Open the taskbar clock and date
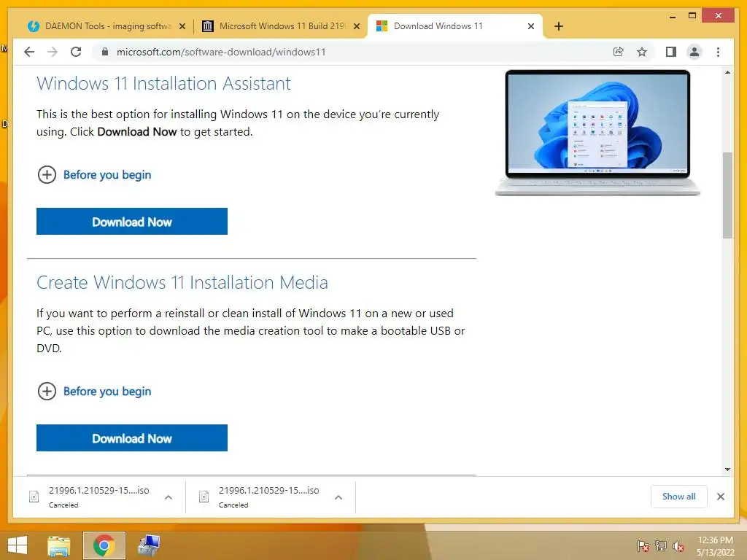This screenshot has width=747, height=560. pos(715,546)
